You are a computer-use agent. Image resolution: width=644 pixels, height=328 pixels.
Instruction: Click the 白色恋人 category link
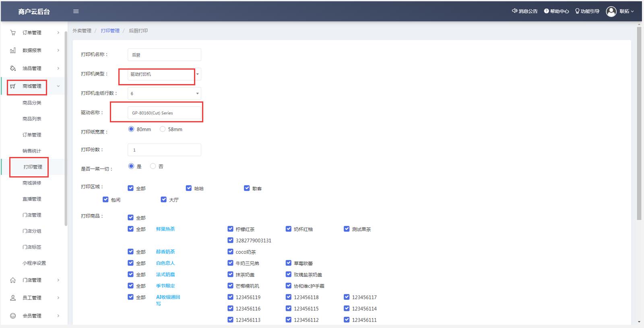165,263
